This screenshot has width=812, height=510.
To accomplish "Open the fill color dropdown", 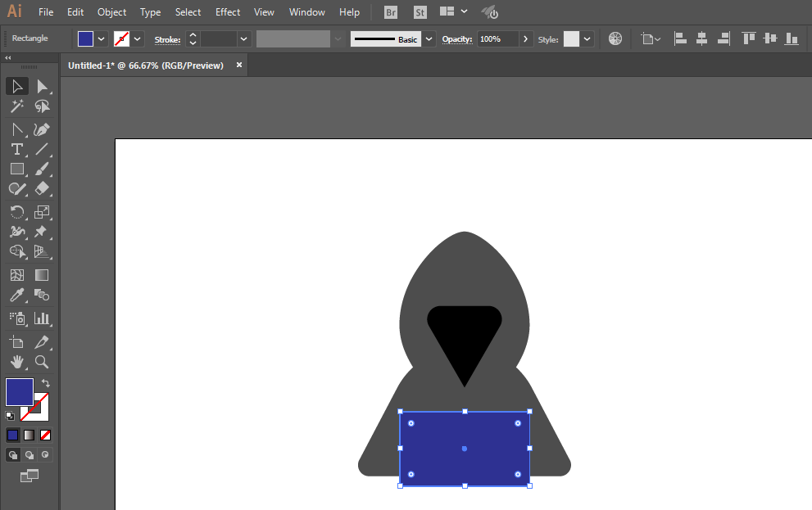I will [102, 39].
